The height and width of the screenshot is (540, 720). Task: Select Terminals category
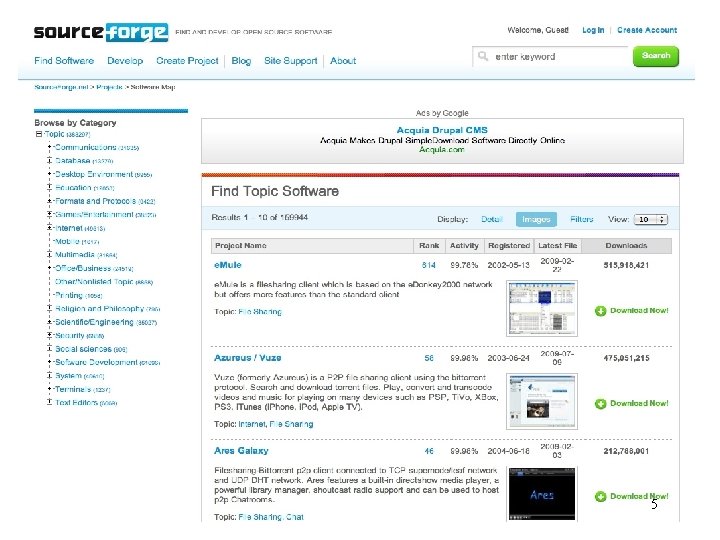coord(73,389)
